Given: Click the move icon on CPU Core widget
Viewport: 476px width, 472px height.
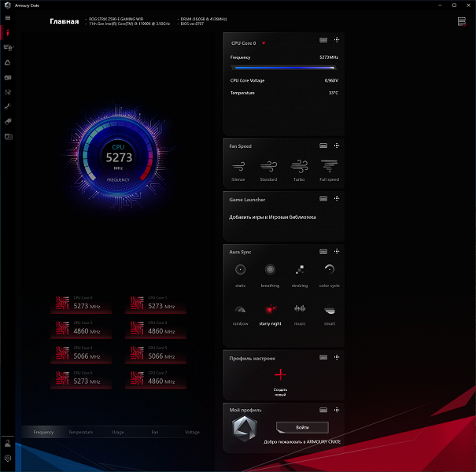Looking at the screenshot, I should [x=337, y=40].
